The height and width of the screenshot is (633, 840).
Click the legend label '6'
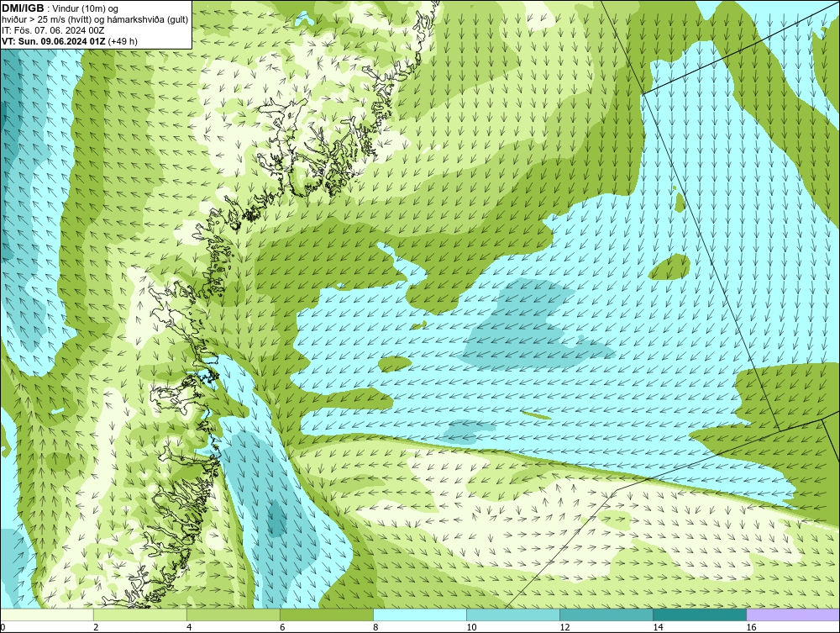click(x=282, y=627)
